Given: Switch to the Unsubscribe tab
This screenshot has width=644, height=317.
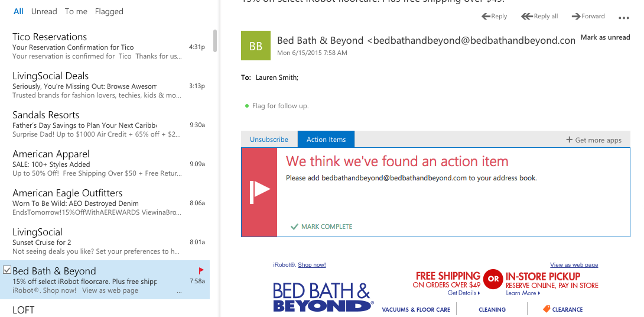Looking at the screenshot, I should [x=269, y=140].
